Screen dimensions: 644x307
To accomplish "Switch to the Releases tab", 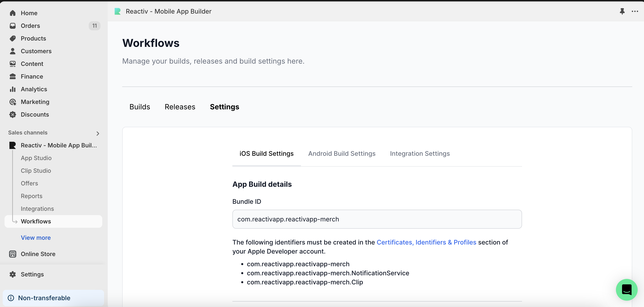I will [x=180, y=107].
